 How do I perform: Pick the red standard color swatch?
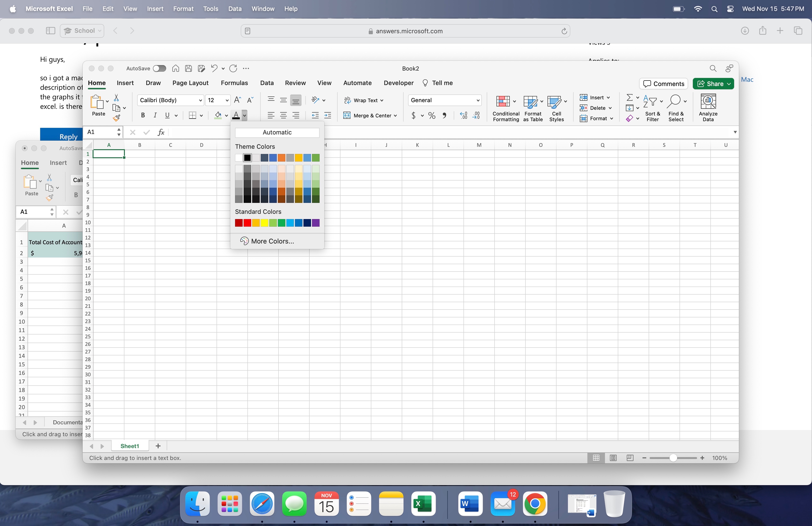pyautogui.click(x=247, y=223)
